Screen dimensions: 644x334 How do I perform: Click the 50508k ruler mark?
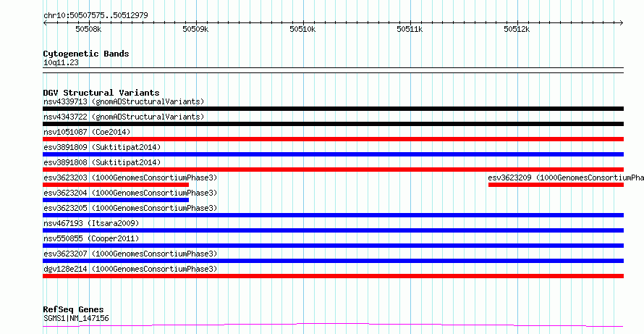coord(88,29)
